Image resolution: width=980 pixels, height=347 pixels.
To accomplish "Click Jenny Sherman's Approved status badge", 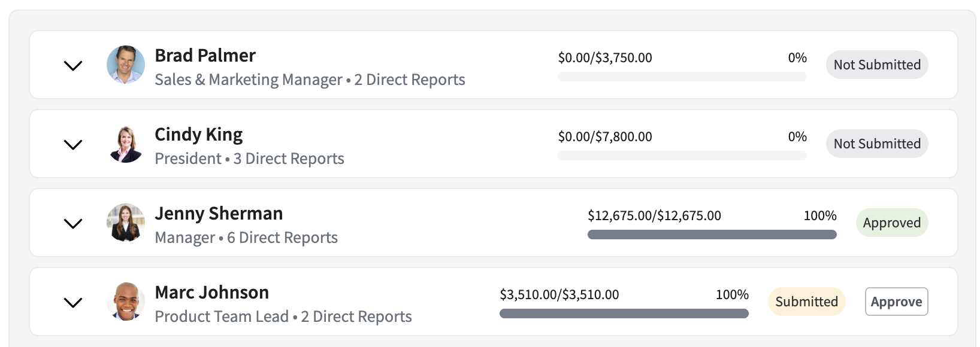I will point(892,223).
